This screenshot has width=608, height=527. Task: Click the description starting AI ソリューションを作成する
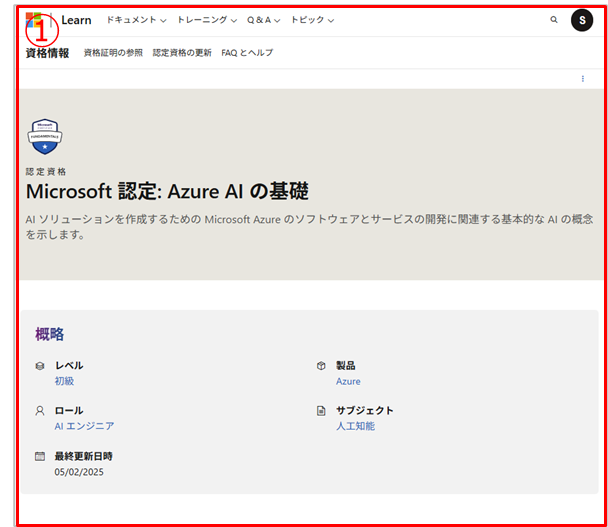coord(309,227)
